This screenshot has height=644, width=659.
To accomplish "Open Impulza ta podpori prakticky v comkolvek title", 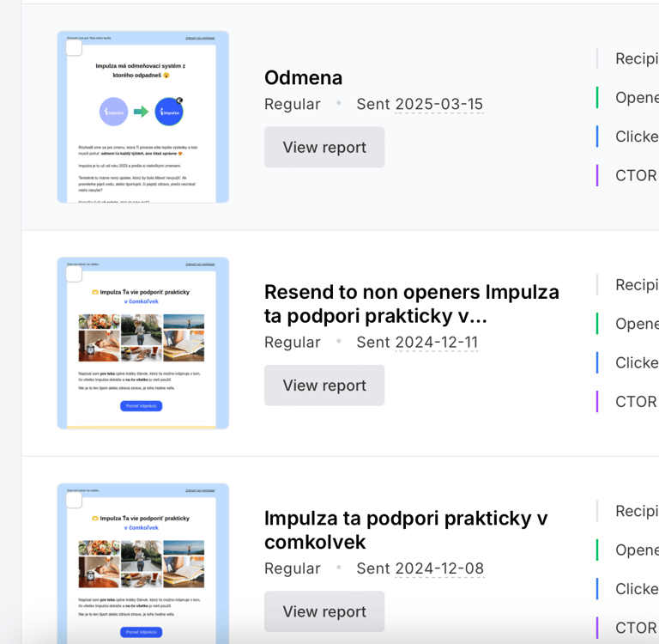I will pos(406,530).
